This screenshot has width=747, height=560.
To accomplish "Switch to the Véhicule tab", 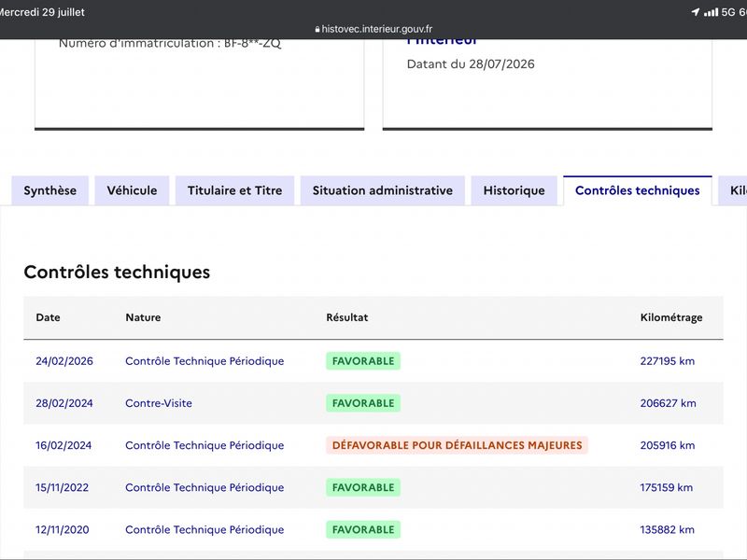I will pos(132,190).
